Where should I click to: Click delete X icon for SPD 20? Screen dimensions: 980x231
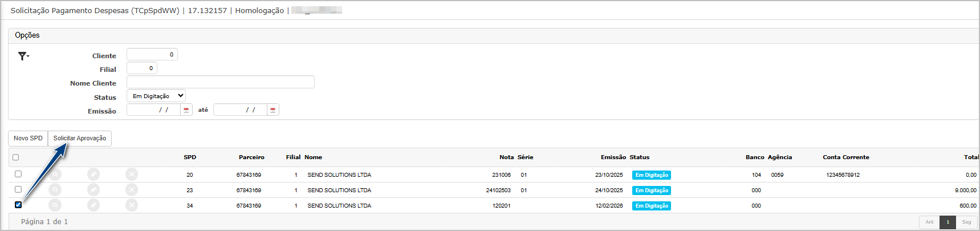tap(132, 175)
